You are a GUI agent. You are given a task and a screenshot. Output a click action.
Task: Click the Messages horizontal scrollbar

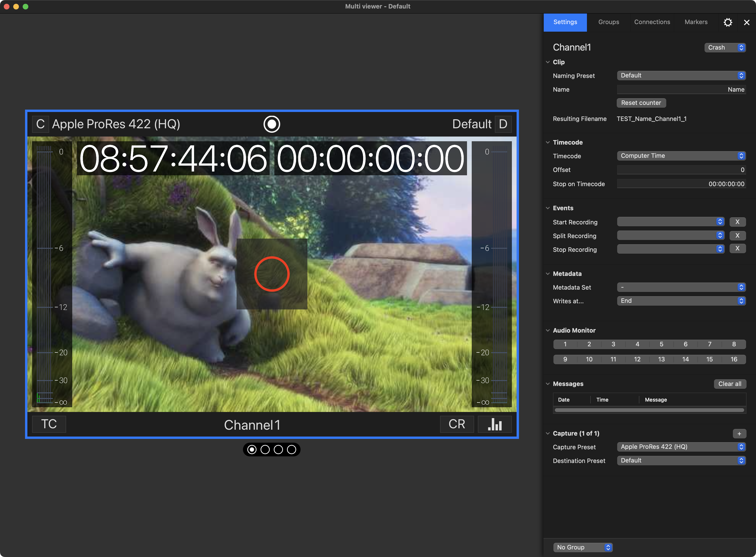pyautogui.click(x=649, y=410)
